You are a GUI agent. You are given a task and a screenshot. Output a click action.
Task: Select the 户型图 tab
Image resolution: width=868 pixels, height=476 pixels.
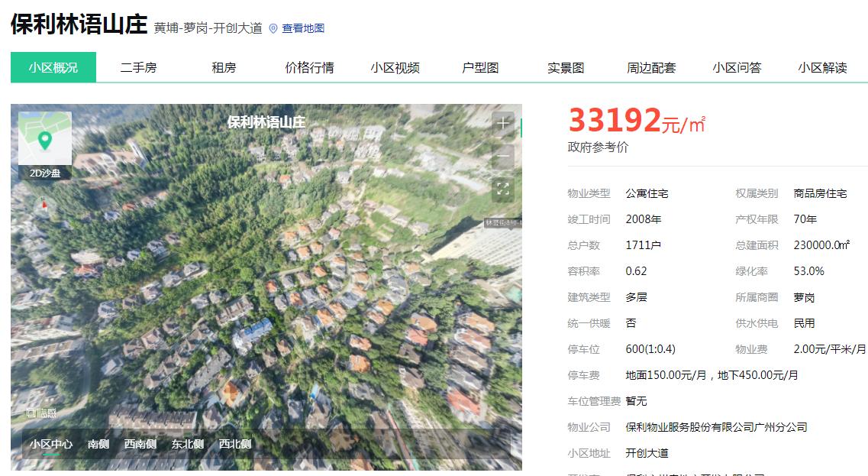(480, 67)
